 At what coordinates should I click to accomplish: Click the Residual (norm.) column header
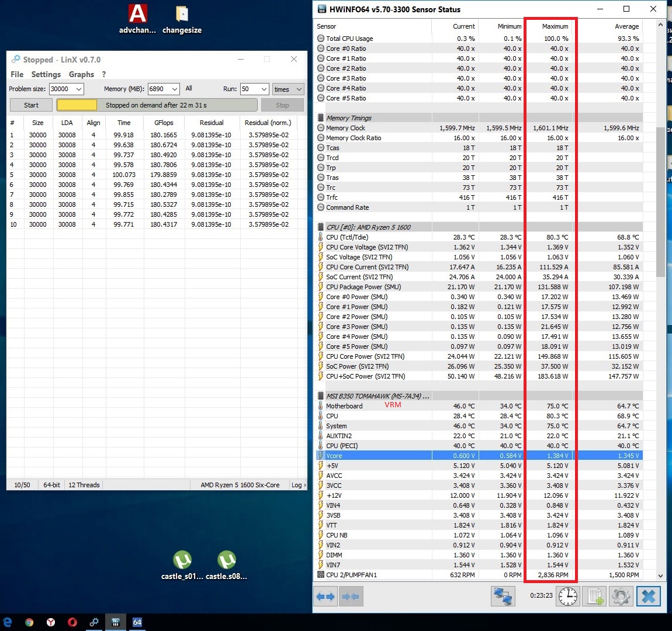click(x=268, y=123)
